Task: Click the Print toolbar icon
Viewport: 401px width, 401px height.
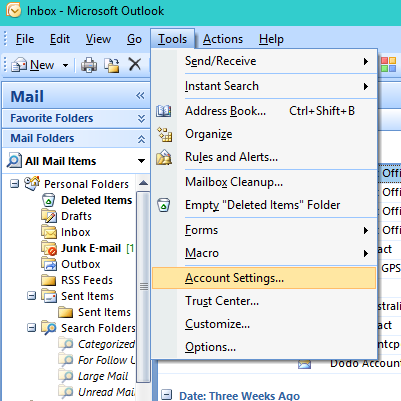Action: [89, 65]
